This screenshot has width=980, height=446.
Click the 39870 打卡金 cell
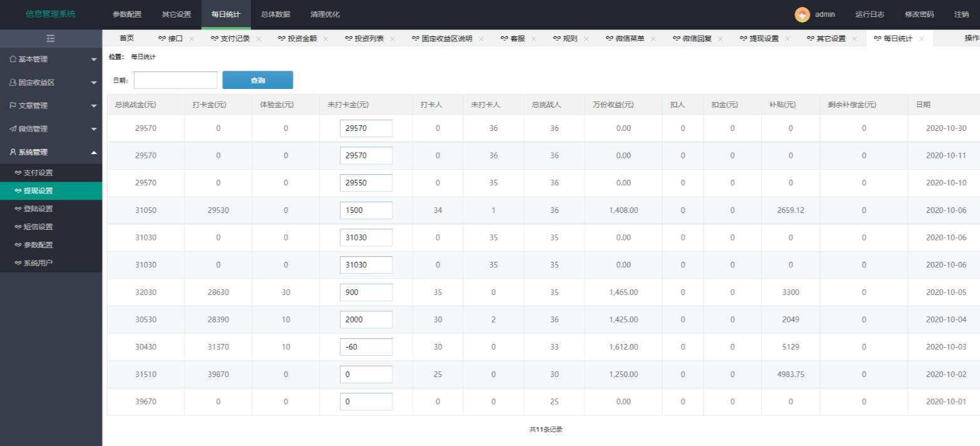point(218,375)
